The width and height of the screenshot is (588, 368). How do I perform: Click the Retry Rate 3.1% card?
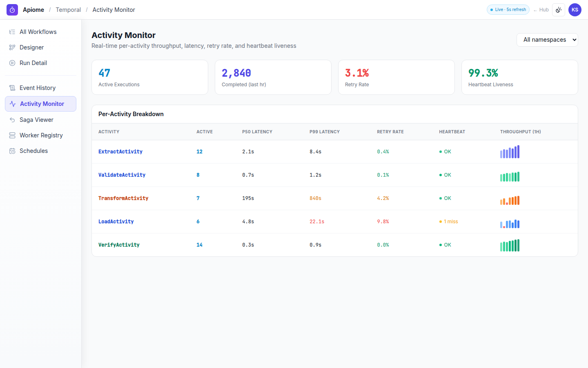[x=396, y=77]
